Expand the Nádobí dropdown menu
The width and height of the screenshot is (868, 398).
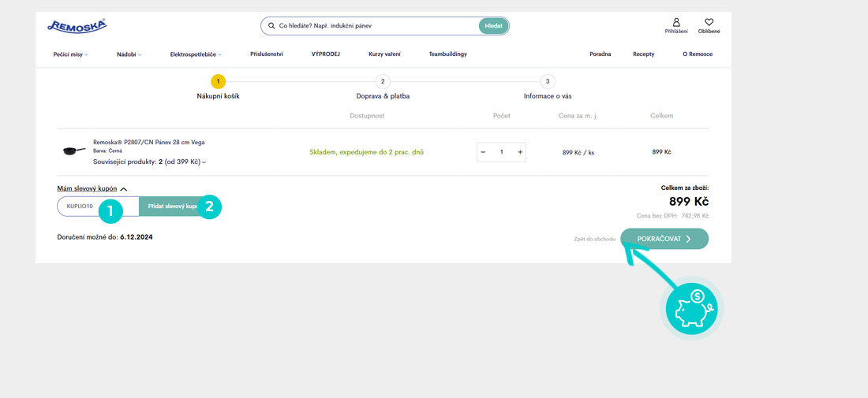(129, 54)
